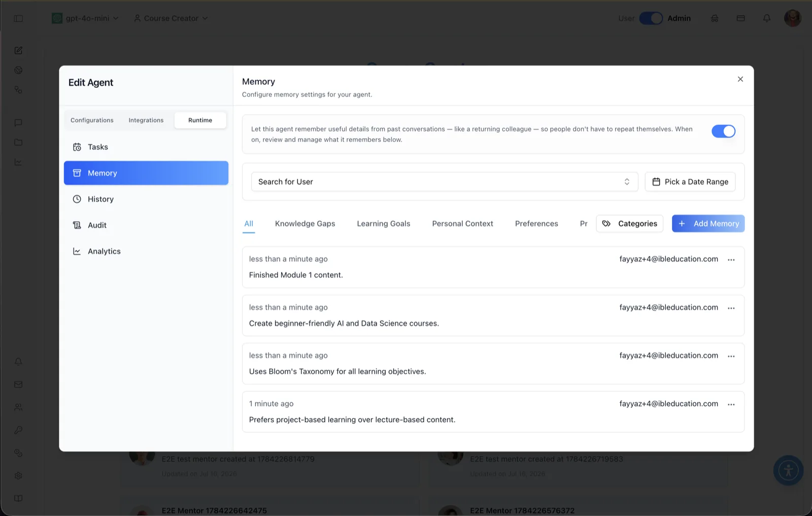Click the key icon in left rail
The height and width of the screenshot is (516, 812).
pyautogui.click(x=18, y=430)
